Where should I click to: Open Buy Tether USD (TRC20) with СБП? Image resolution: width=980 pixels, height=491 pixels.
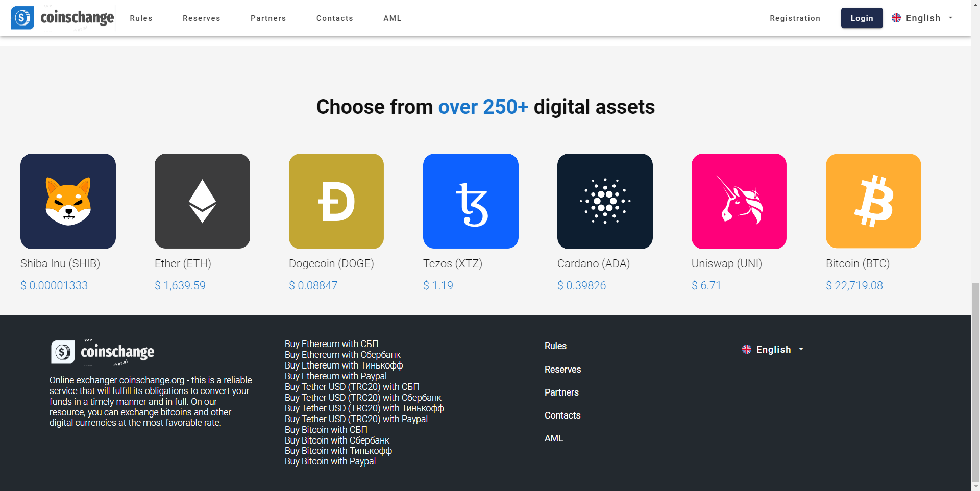click(352, 387)
